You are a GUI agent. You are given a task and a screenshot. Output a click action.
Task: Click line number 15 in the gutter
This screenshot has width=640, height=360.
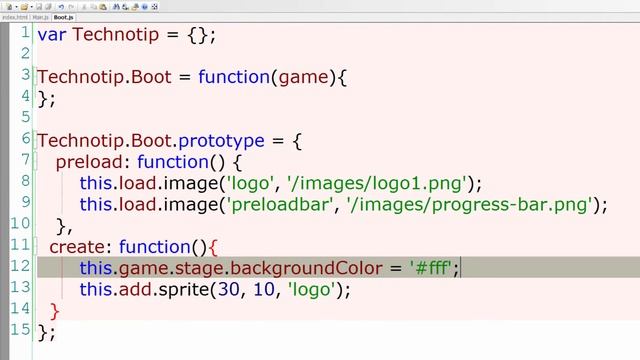coord(20,329)
